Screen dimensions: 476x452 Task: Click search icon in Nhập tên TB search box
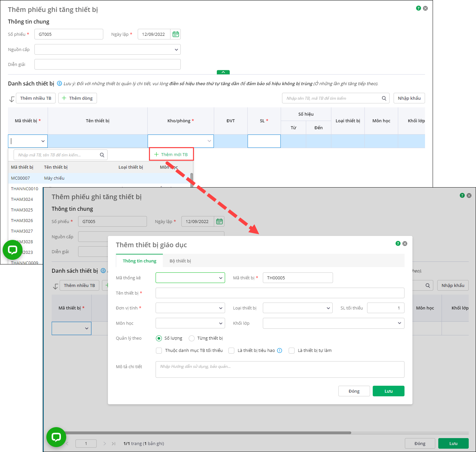(x=384, y=98)
